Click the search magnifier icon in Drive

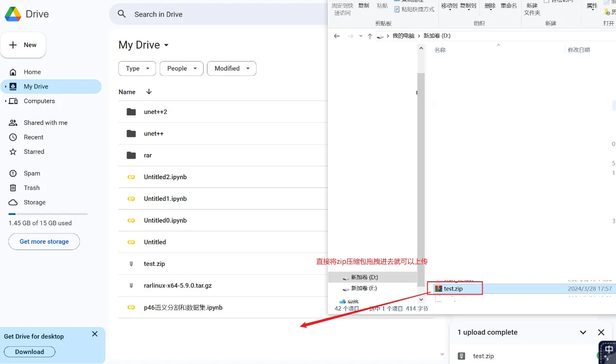(122, 14)
